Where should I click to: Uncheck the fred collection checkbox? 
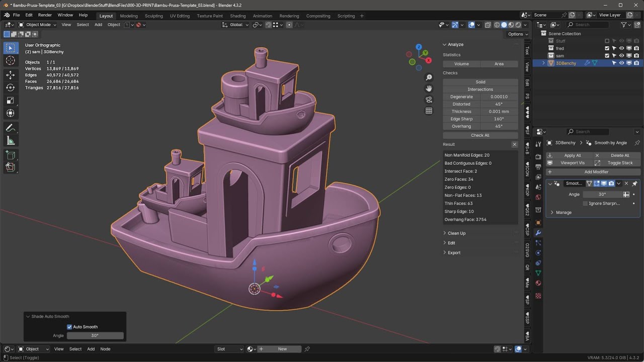pos(607,48)
